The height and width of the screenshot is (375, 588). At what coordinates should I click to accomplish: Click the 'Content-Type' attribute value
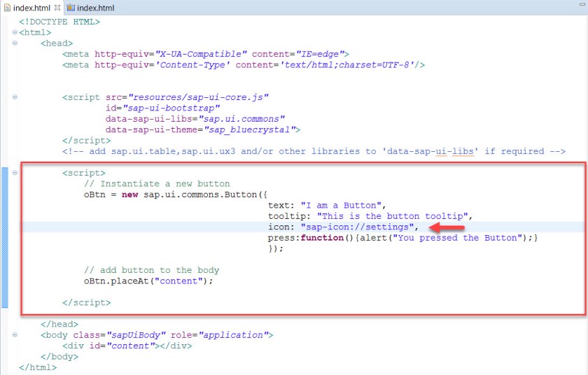(192, 65)
